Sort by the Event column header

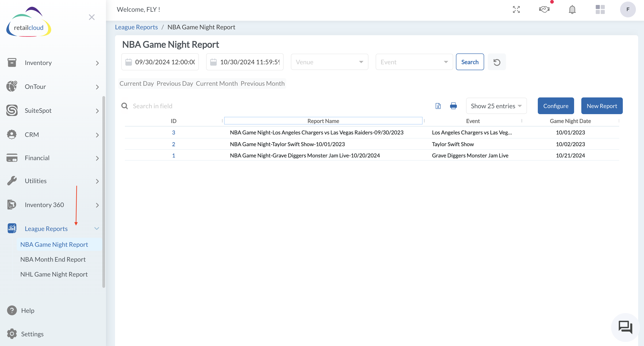473,121
